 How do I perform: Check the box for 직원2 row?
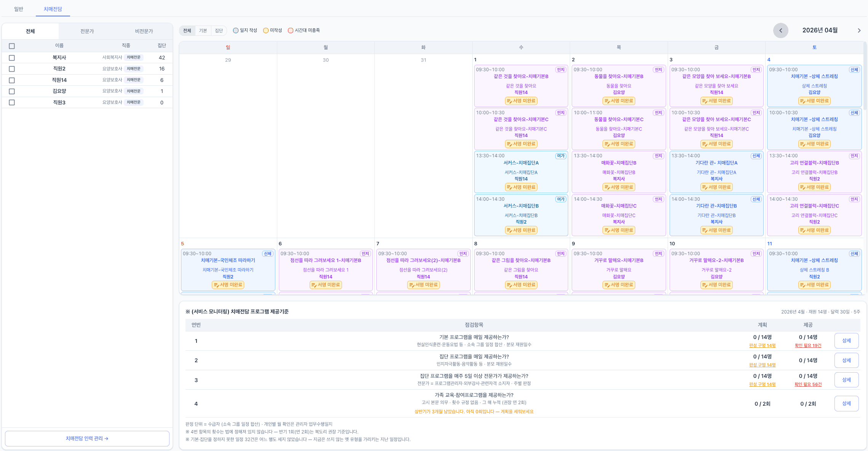[12, 69]
